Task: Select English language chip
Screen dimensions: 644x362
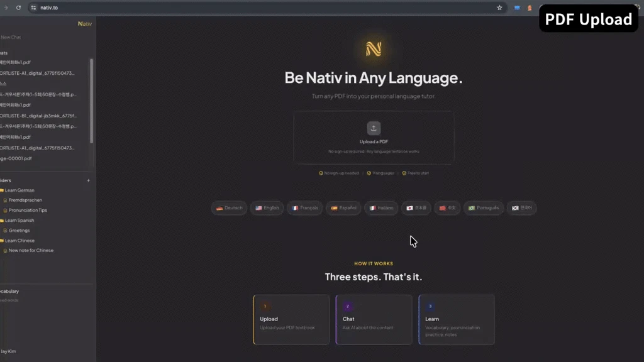Action: (267, 208)
